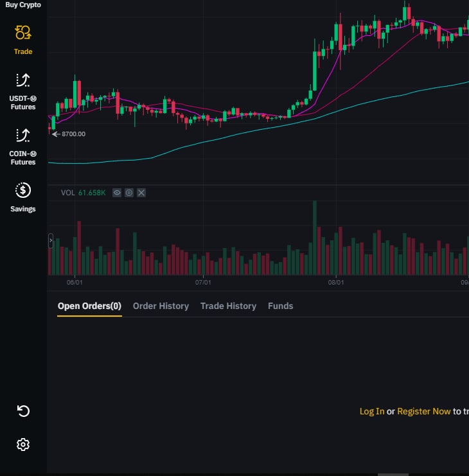
Task: Click the tallest volume bar
Action: click(x=315, y=238)
